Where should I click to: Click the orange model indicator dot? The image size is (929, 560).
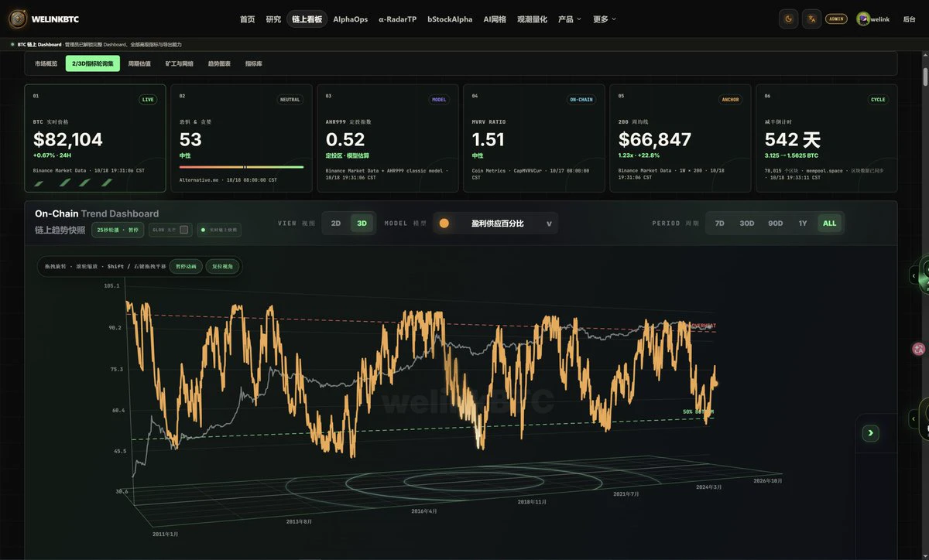click(x=444, y=224)
